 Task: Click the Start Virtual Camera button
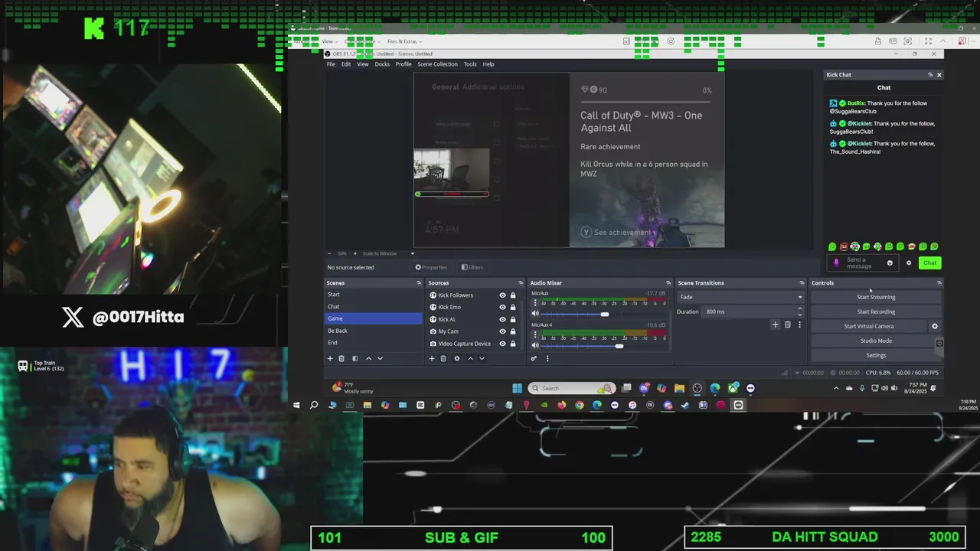tap(869, 326)
